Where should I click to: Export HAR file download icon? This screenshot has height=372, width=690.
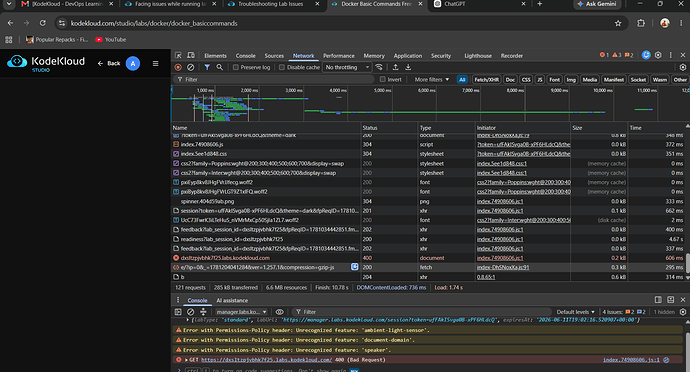point(408,67)
